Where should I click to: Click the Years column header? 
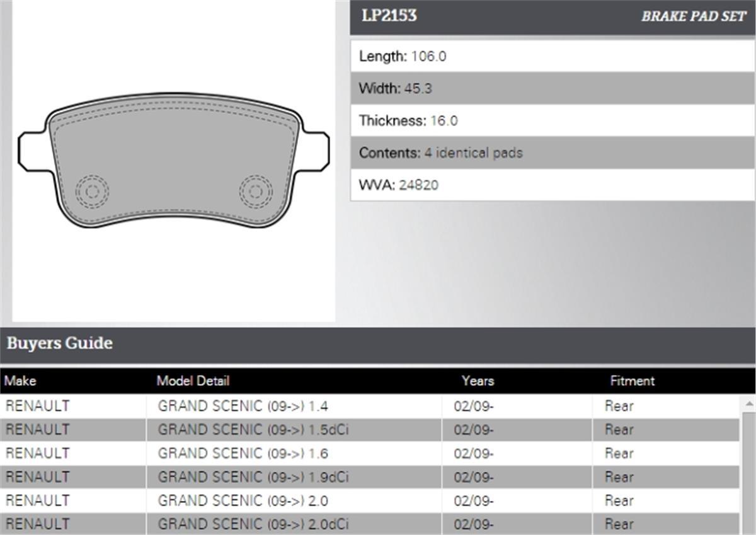[x=478, y=381]
